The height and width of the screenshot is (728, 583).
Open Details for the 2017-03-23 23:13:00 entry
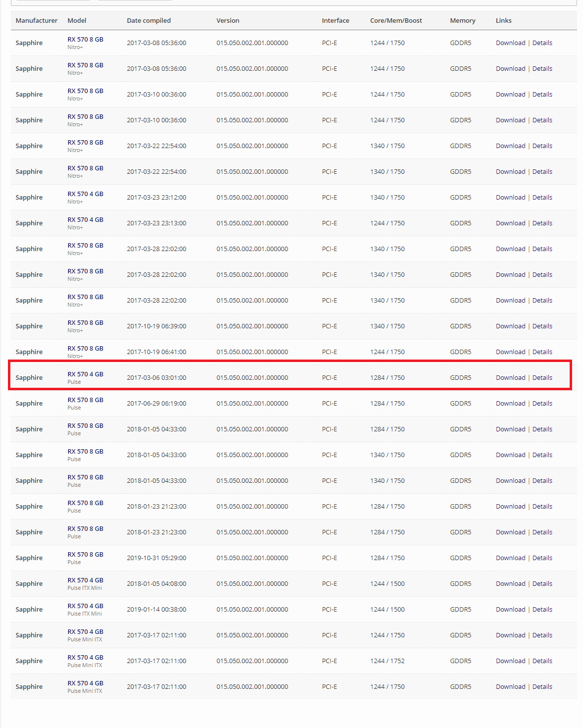click(x=542, y=223)
